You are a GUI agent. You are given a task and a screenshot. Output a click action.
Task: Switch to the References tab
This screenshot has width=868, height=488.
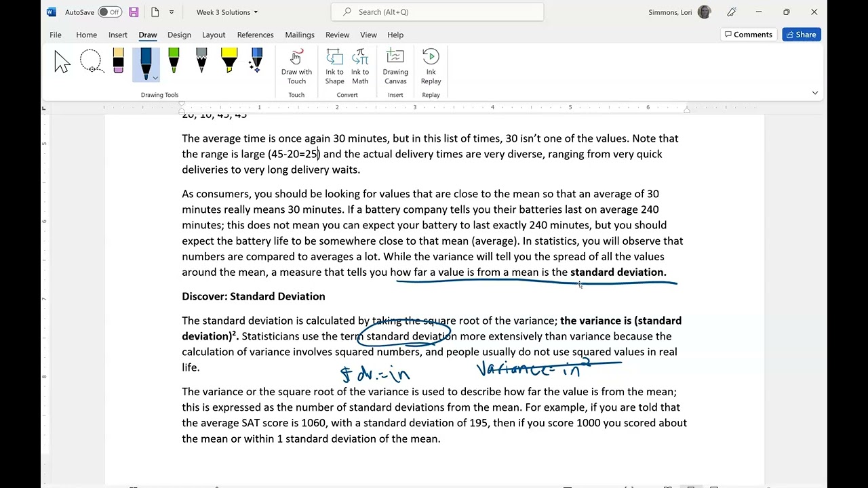(x=256, y=35)
